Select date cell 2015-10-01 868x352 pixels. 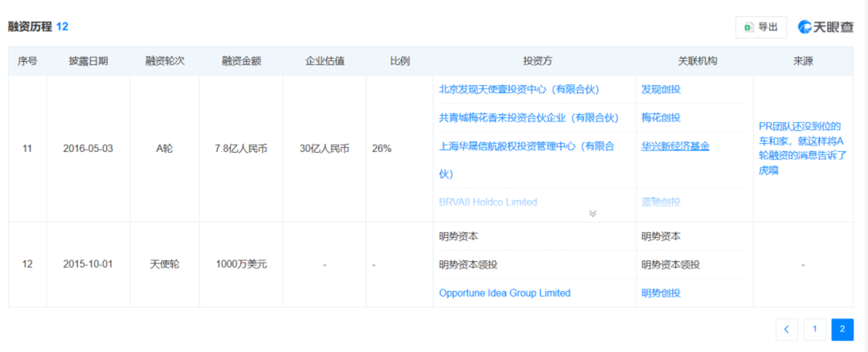88,264
